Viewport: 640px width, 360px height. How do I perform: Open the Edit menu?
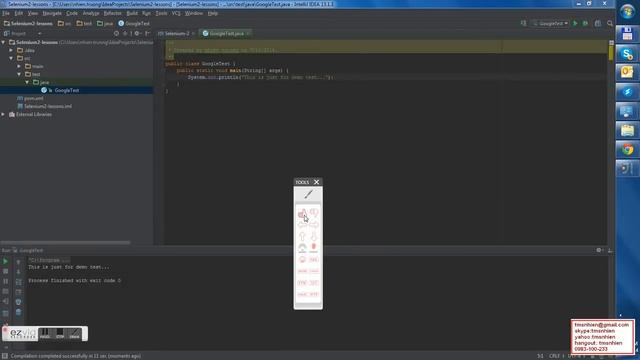tap(18, 13)
